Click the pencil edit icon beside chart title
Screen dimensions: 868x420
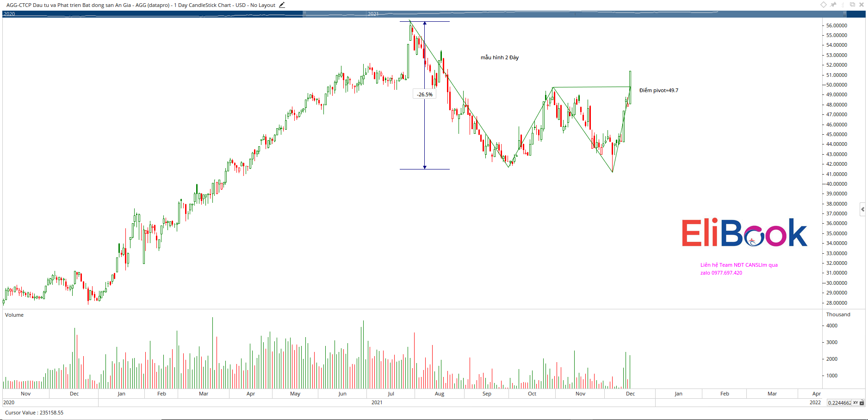282,5
